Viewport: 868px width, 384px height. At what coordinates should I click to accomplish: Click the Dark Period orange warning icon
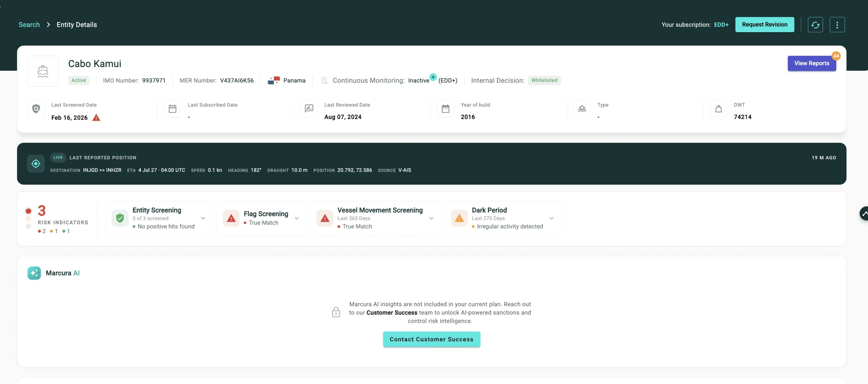[459, 218]
